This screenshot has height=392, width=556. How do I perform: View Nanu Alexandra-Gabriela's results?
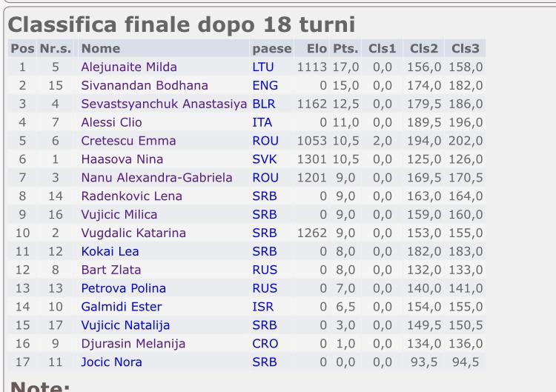157,178
